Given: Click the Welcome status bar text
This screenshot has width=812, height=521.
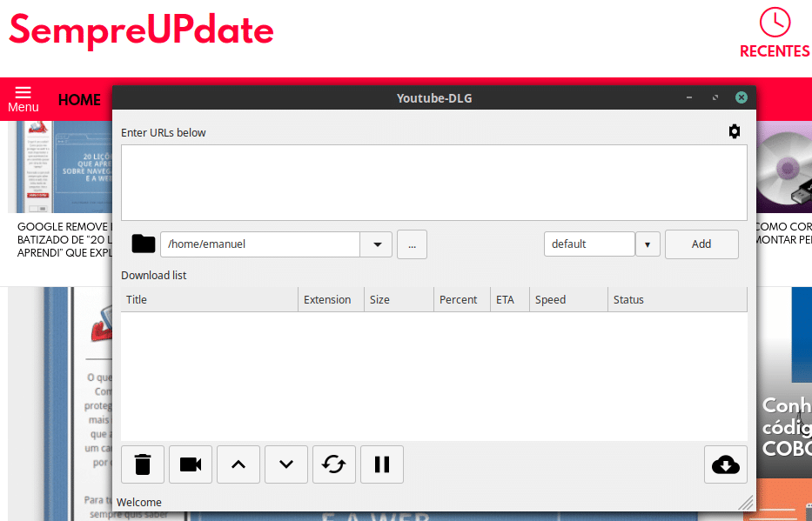Looking at the screenshot, I should (x=138, y=503).
